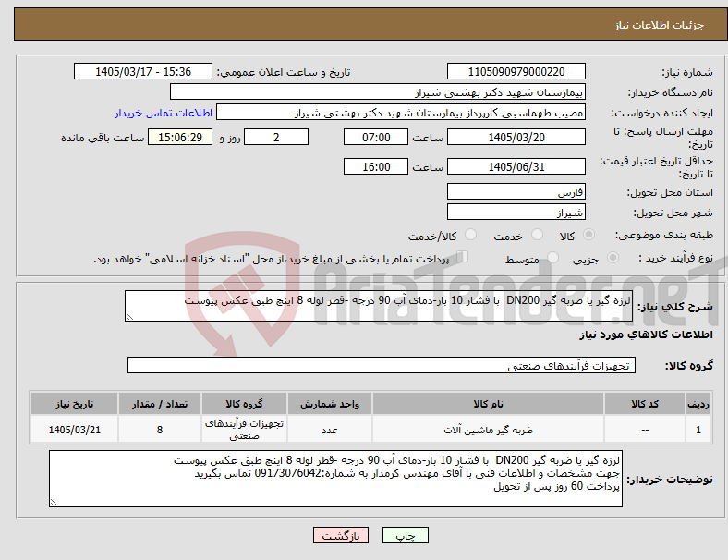Viewport: 728px width, 560px height.
Task: Click the واحد شمارش column header
Action: click(330, 404)
